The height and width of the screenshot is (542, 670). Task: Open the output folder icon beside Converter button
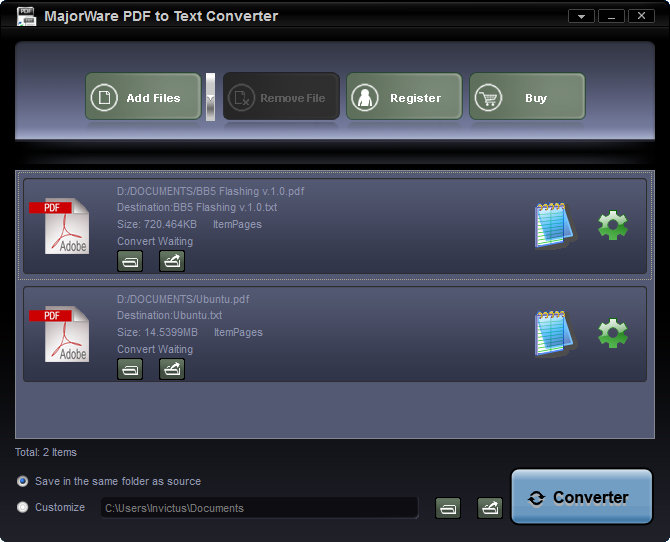click(x=490, y=508)
